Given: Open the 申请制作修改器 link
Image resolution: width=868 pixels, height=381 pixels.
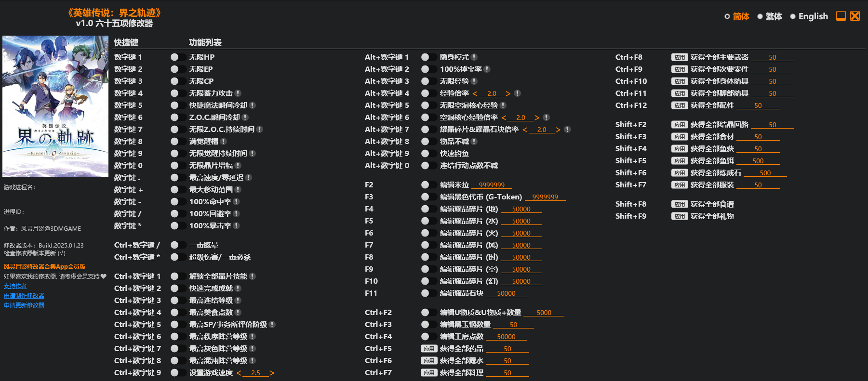Looking at the screenshot, I should click(x=24, y=296).
